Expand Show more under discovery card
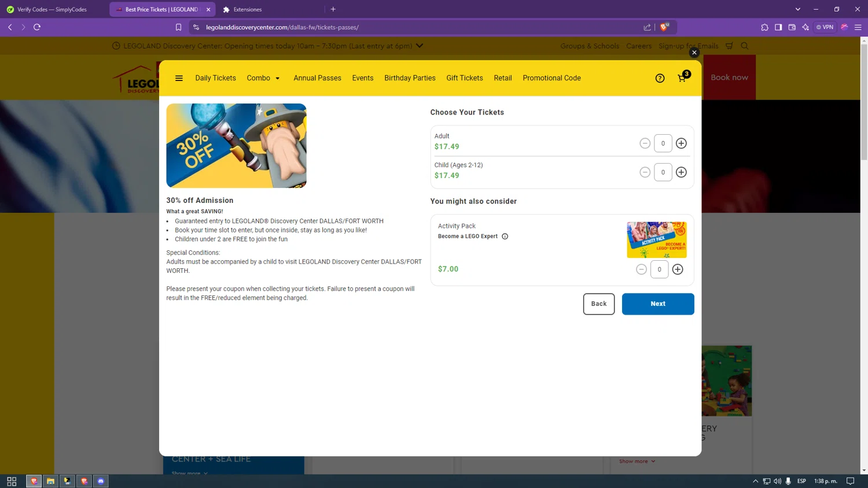Viewport: 868px width, 488px height. point(637,461)
